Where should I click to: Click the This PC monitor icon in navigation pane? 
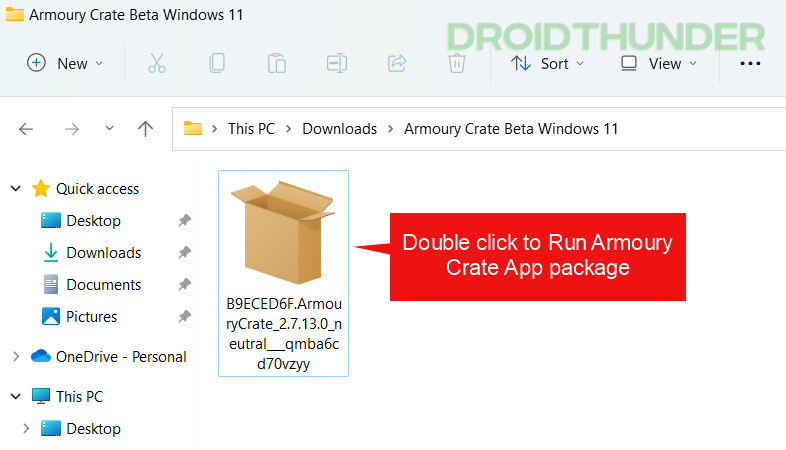[x=41, y=396]
